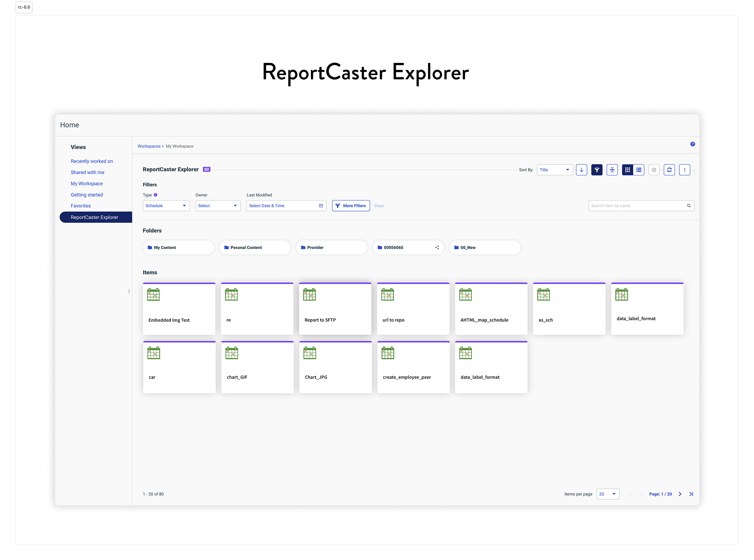754x560 pixels.
Task: Open the 00056065 folder
Action: click(408, 248)
